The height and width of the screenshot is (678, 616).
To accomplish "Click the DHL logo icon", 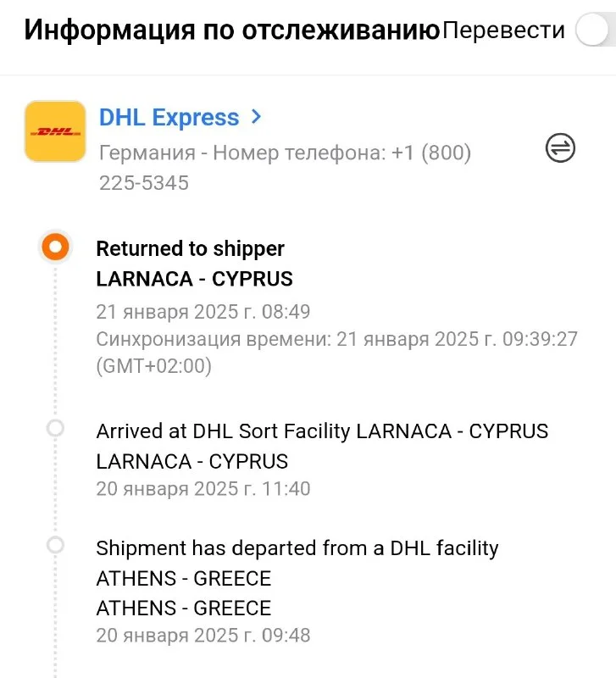I will [x=55, y=132].
